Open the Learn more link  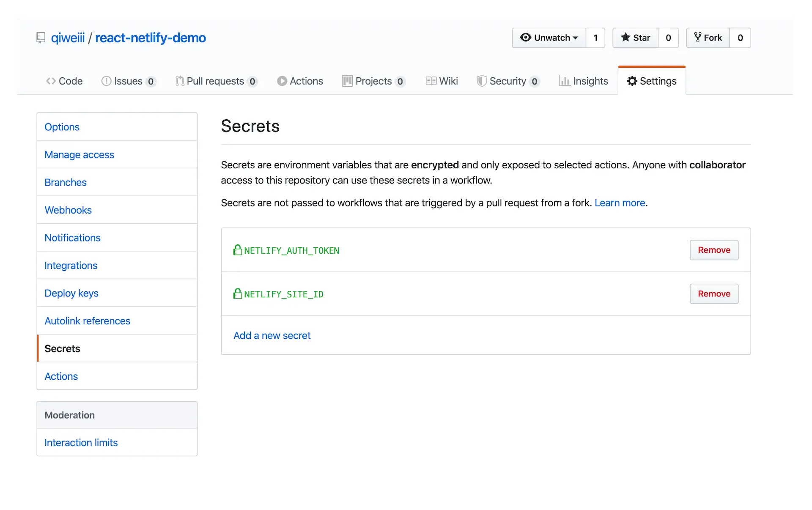coord(620,203)
